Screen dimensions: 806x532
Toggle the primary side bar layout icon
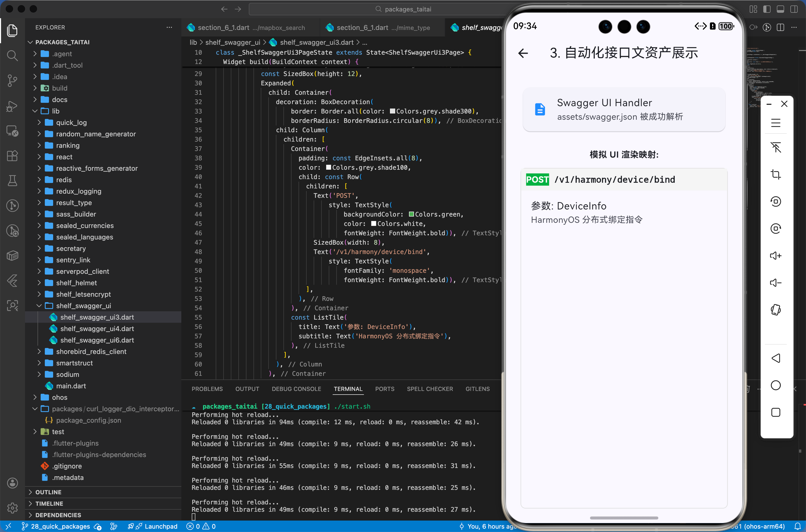click(767, 9)
